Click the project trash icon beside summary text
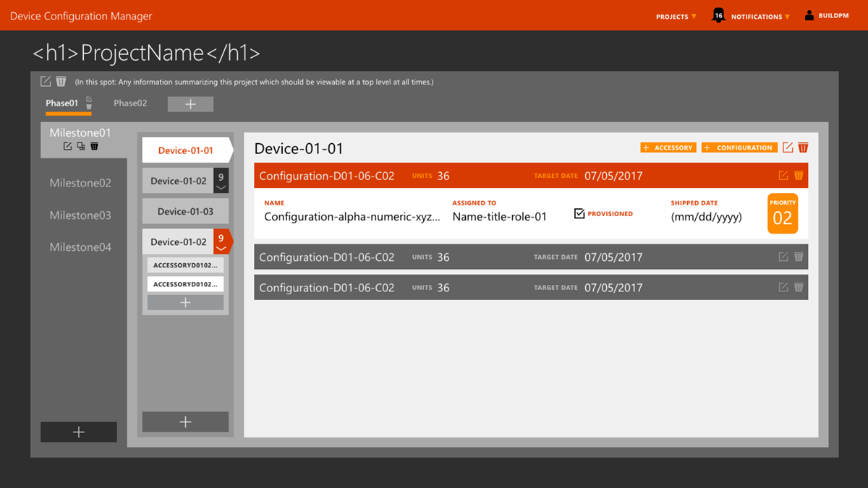Image resolution: width=868 pixels, height=488 pixels. (x=61, y=82)
